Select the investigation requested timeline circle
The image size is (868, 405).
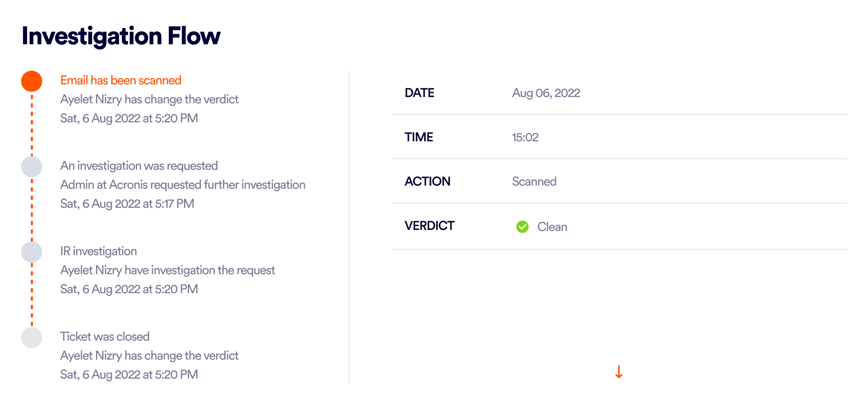click(x=32, y=167)
